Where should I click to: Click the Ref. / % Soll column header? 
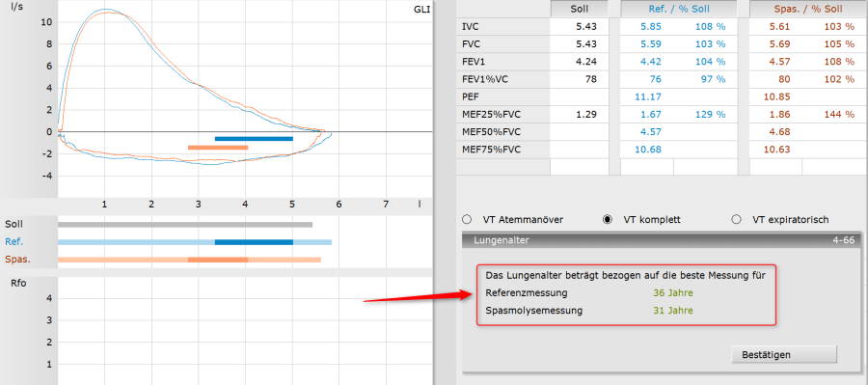[679, 9]
